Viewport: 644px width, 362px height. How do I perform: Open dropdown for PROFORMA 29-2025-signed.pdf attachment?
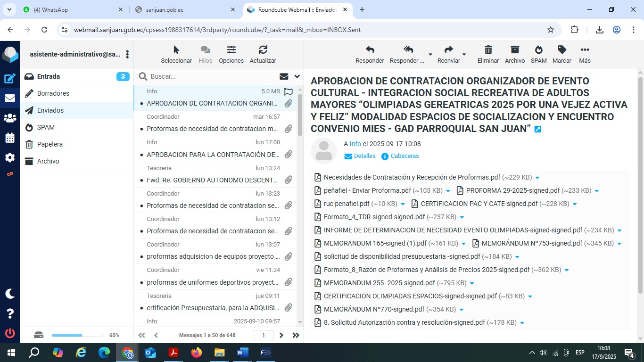tap(597, 191)
